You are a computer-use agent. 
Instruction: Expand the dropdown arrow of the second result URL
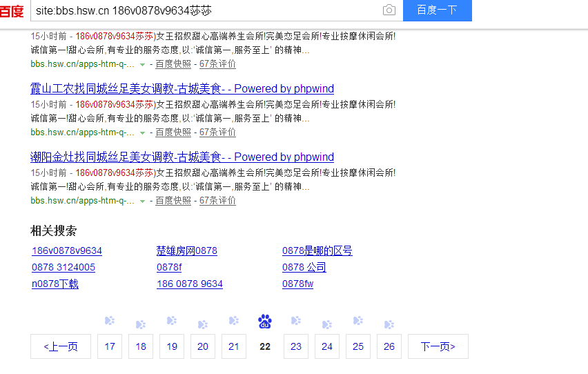click(142, 132)
